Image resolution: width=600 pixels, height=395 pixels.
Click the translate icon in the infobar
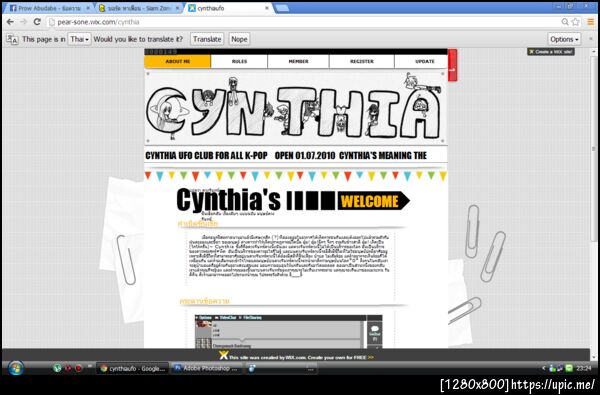click(12, 39)
